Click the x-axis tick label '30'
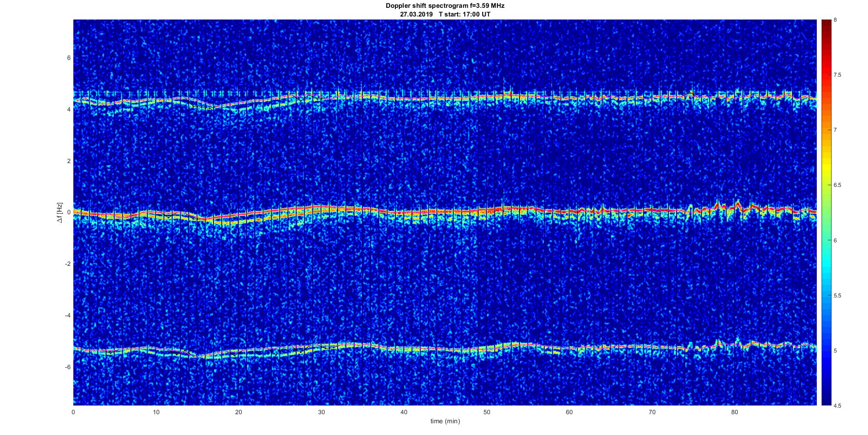Viewport: 868px width, 435px height. point(322,412)
